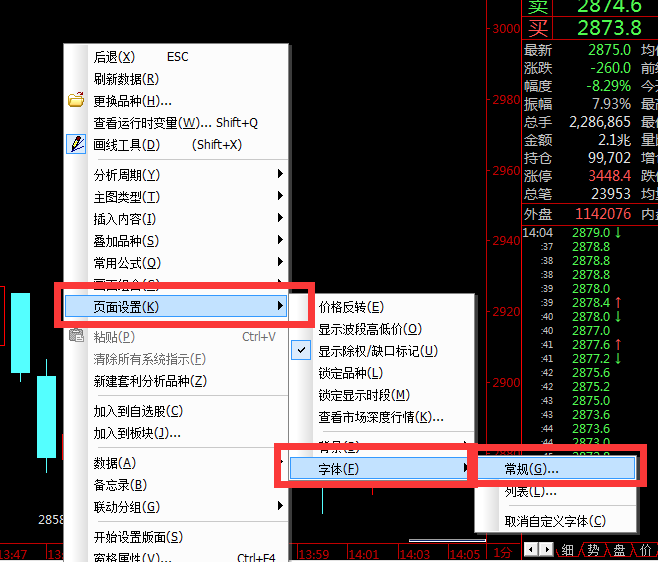The image size is (658, 562).
Task: Expand the 常用公式 submenu arrow
Action: pyautogui.click(x=280, y=261)
